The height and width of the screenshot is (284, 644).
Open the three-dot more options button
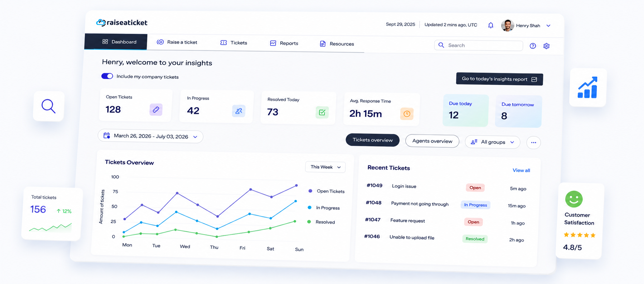pyautogui.click(x=533, y=143)
